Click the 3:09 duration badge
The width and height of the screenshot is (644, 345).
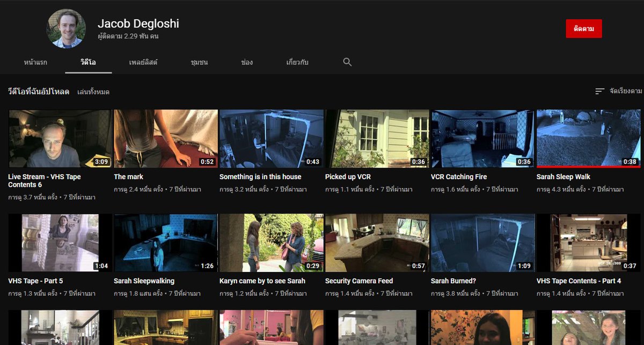(x=101, y=162)
